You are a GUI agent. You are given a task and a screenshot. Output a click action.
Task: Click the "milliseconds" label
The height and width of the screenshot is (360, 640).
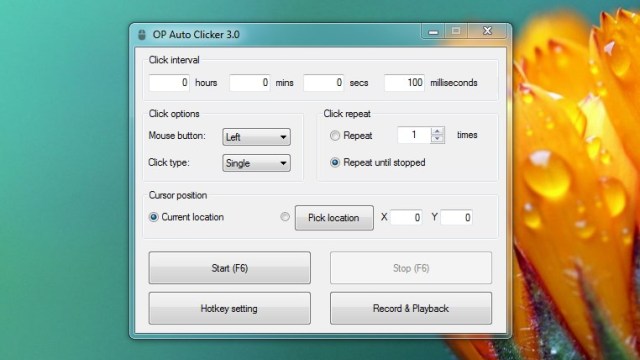click(453, 82)
